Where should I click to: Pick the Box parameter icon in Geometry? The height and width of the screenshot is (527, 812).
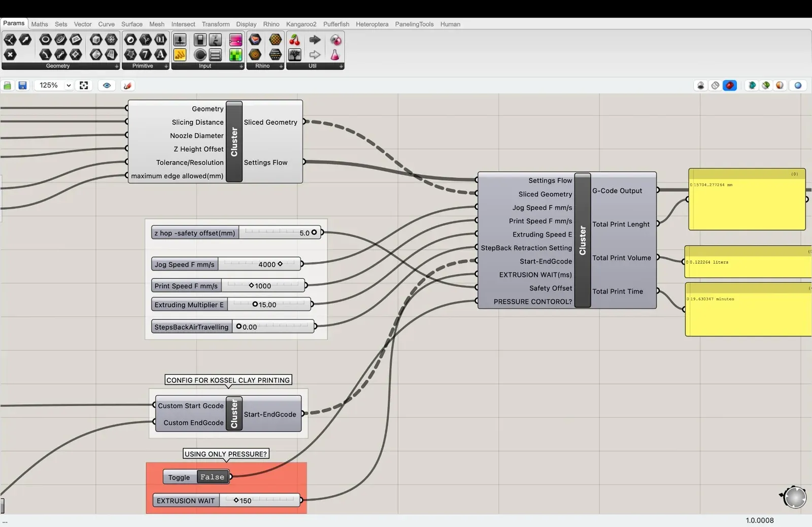(x=96, y=40)
